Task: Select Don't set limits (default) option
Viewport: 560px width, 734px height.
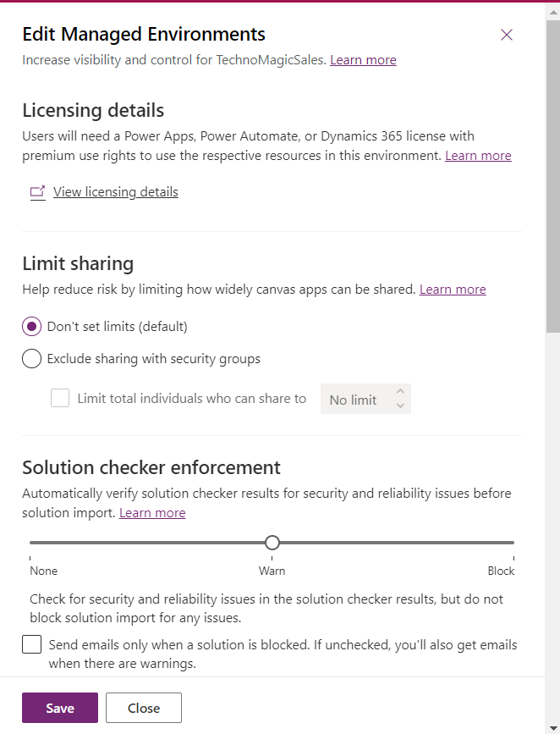Action: [x=32, y=327]
